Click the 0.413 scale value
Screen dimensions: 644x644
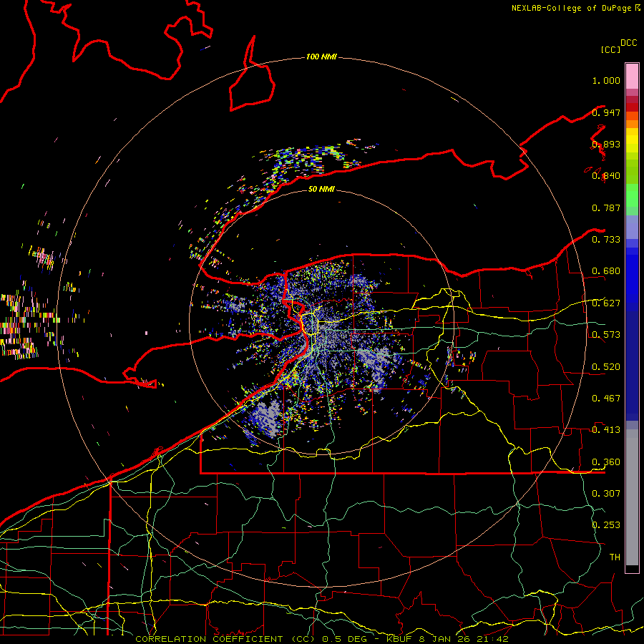(606, 430)
